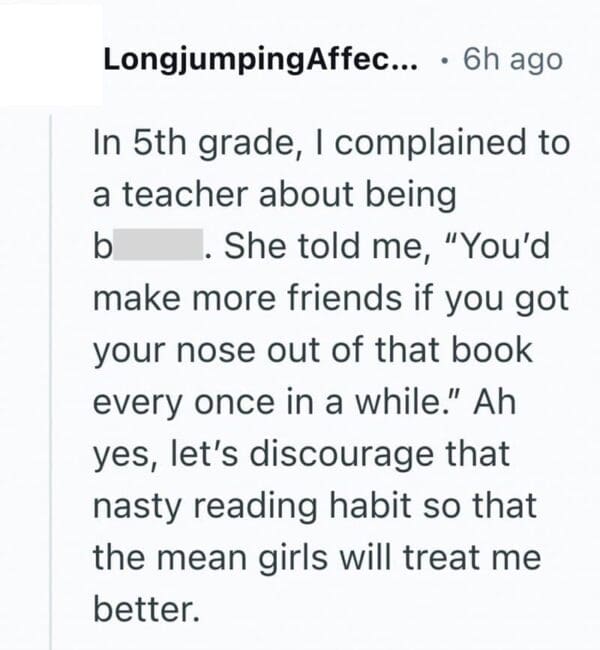Click the blank avatar beside the username
The height and width of the screenshot is (650, 600).
[50, 55]
